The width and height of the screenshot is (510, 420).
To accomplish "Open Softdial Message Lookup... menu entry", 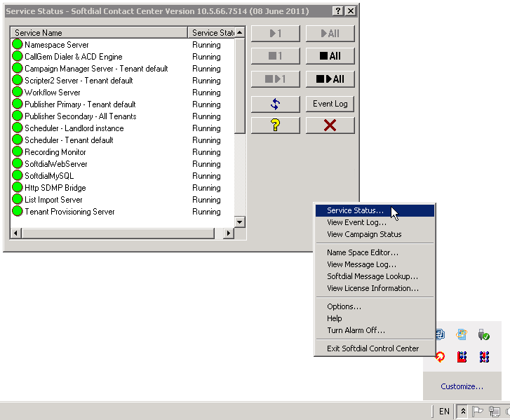I will [375, 276].
